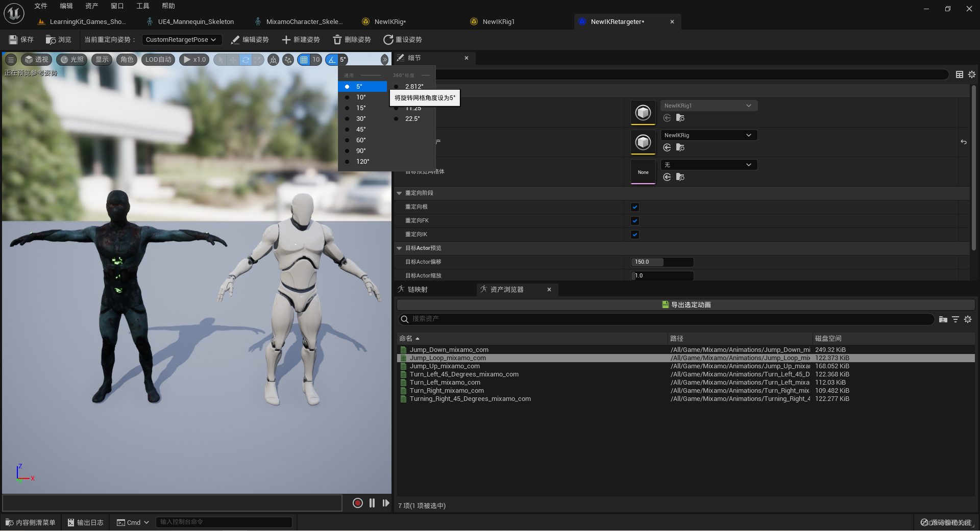The width and height of the screenshot is (980, 531).
Task: Click asset browser filter lines icon
Action: pyautogui.click(x=955, y=319)
